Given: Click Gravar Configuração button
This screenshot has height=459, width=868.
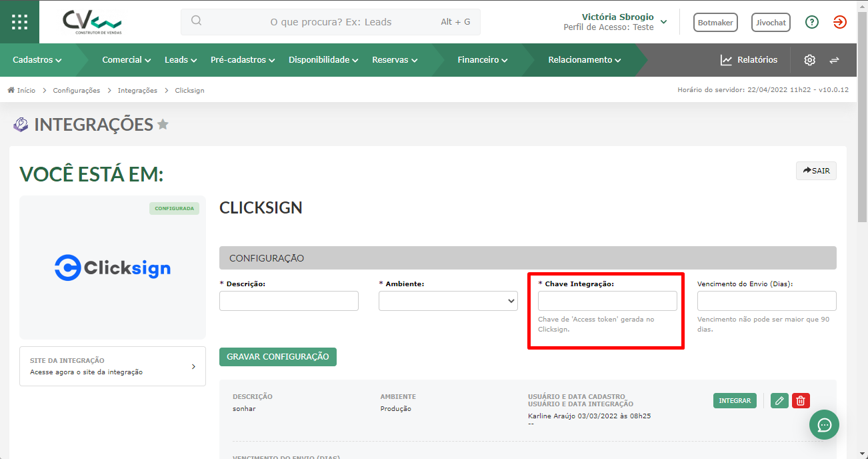Looking at the screenshot, I should pos(278,357).
